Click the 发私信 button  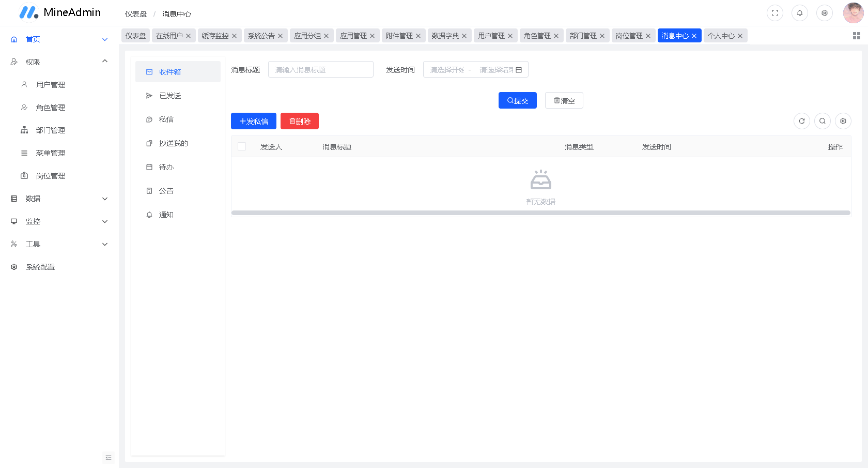pyautogui.click(x=254, y=121)
